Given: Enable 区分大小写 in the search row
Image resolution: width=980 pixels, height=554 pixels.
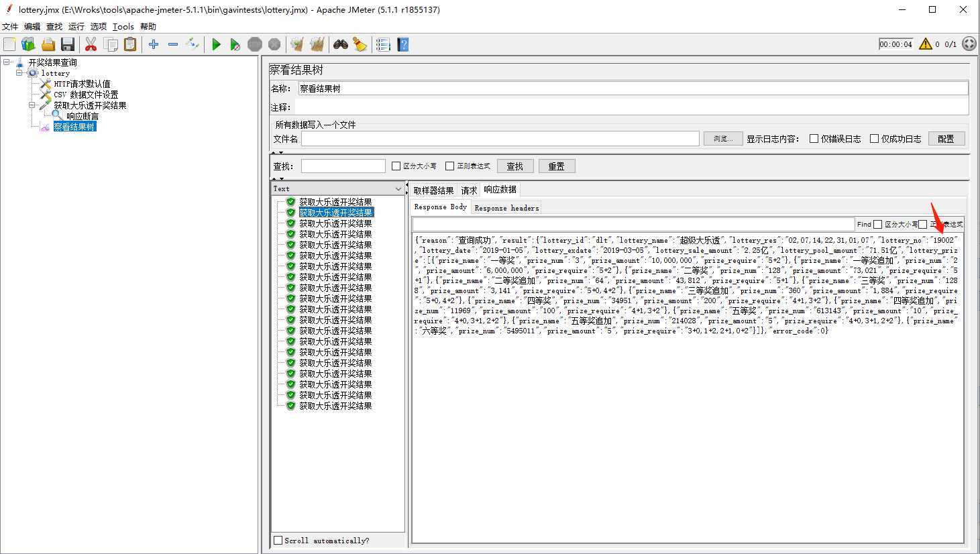Looking at the screenshot, I should [396, 166].
